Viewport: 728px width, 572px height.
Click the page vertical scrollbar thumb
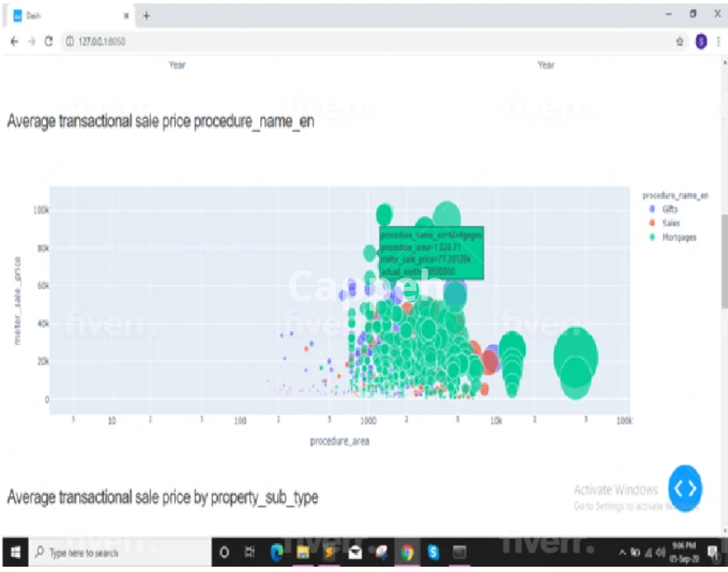[x=725, y=262]
